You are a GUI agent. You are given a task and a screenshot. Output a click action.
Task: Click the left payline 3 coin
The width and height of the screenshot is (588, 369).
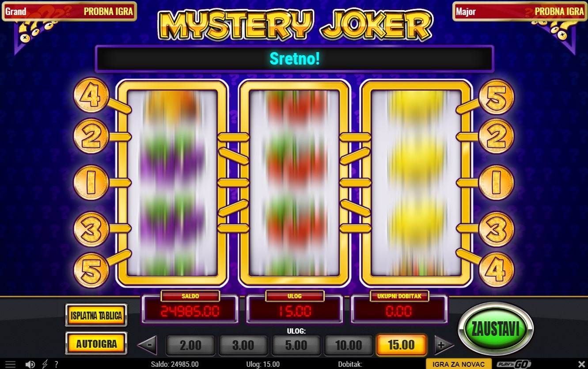point(91,229)
